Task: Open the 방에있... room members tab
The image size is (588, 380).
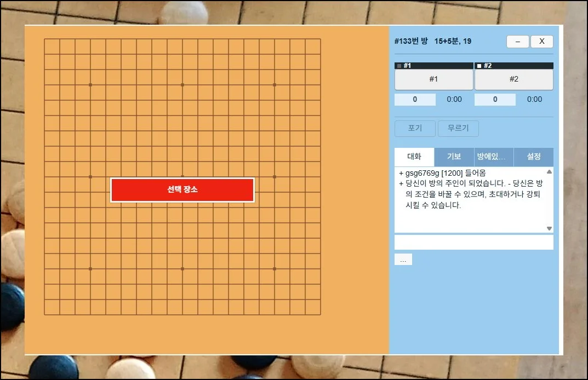Action: 494,157
